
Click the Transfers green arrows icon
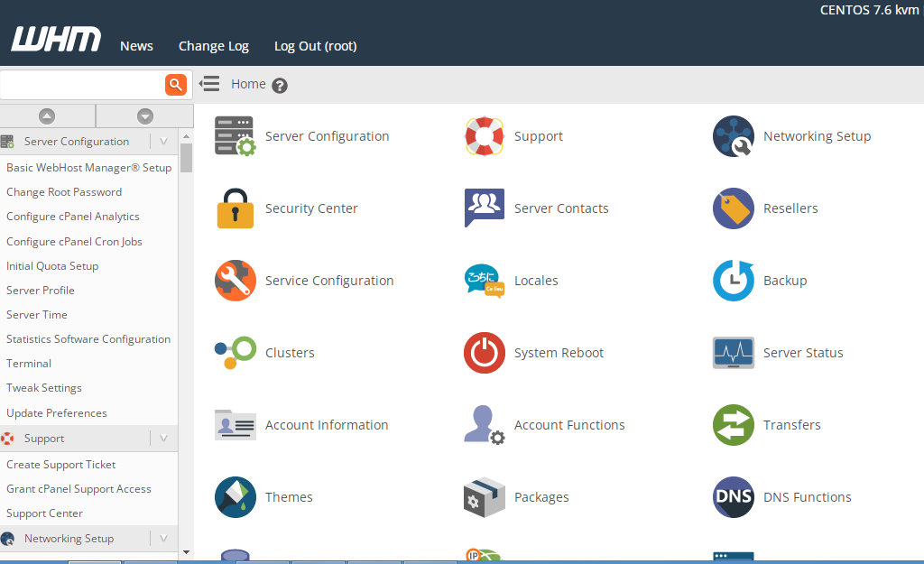point(734,425)
